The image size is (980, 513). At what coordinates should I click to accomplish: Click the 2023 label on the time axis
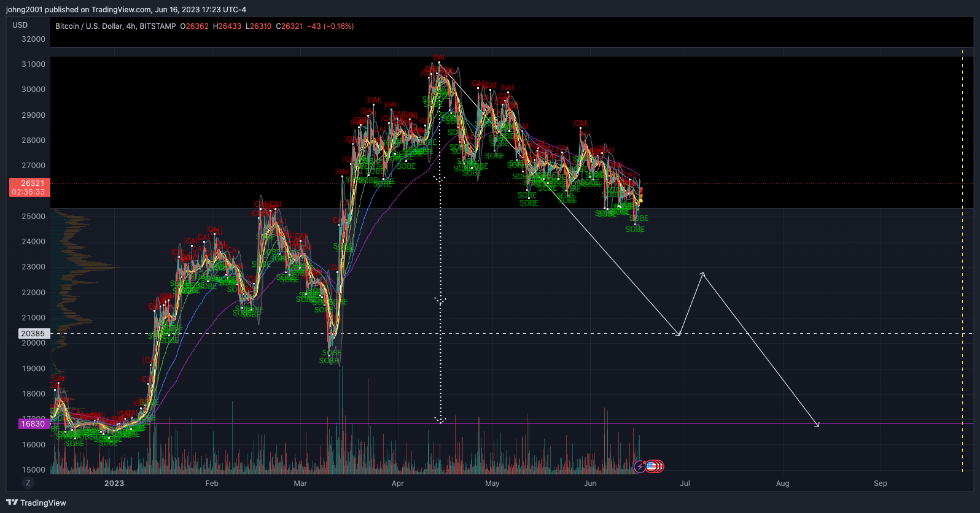[114, 484]
